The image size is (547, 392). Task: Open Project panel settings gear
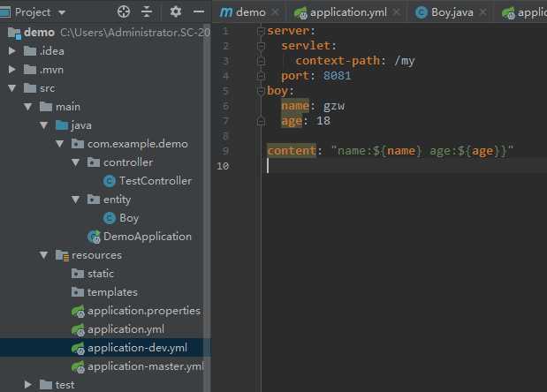coord(176,11)
